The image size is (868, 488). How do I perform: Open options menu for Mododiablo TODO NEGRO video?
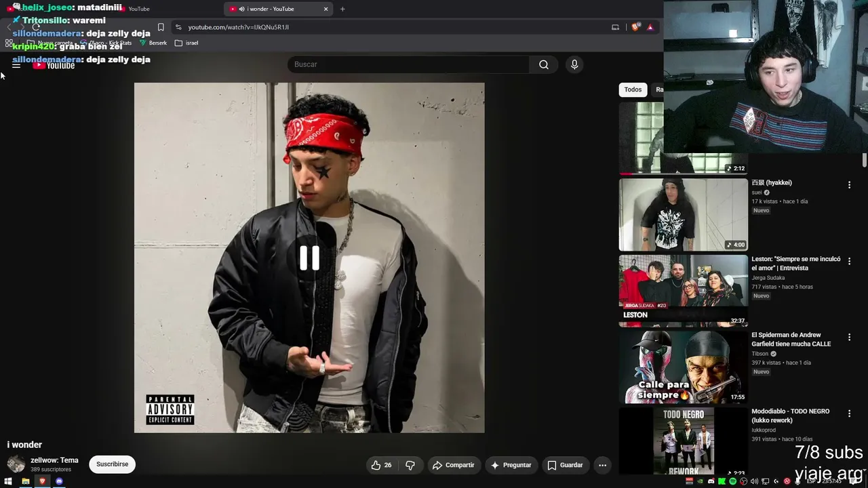pos(849,413)
